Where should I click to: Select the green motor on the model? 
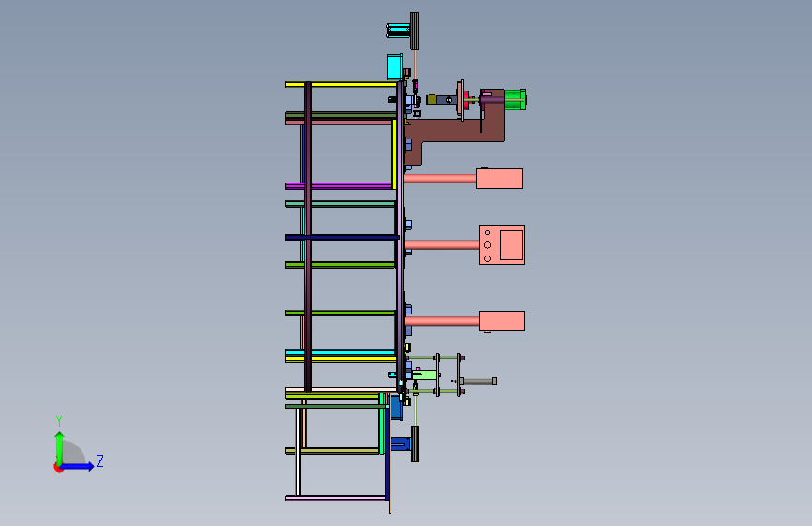[515, 100]
